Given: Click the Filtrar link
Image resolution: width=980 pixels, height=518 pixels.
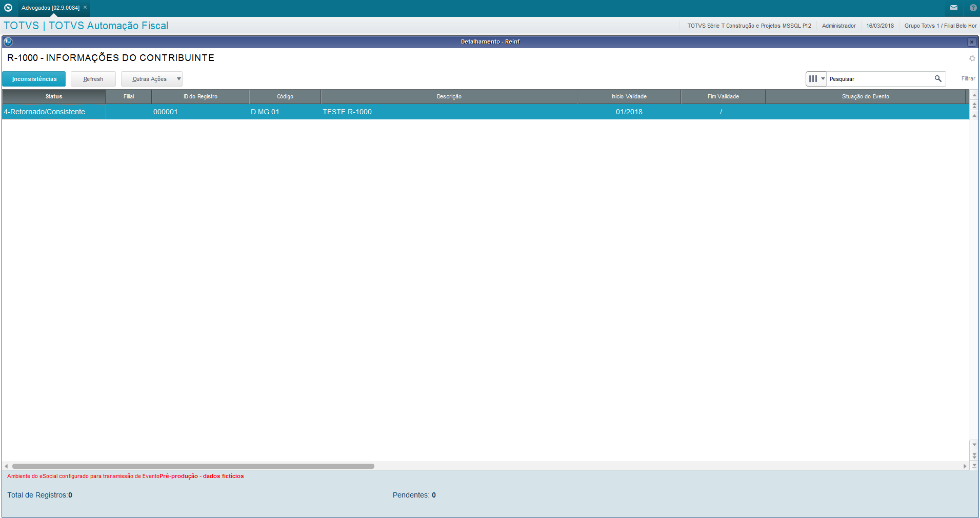Looking at the screenshot, I should click(968, 78).
